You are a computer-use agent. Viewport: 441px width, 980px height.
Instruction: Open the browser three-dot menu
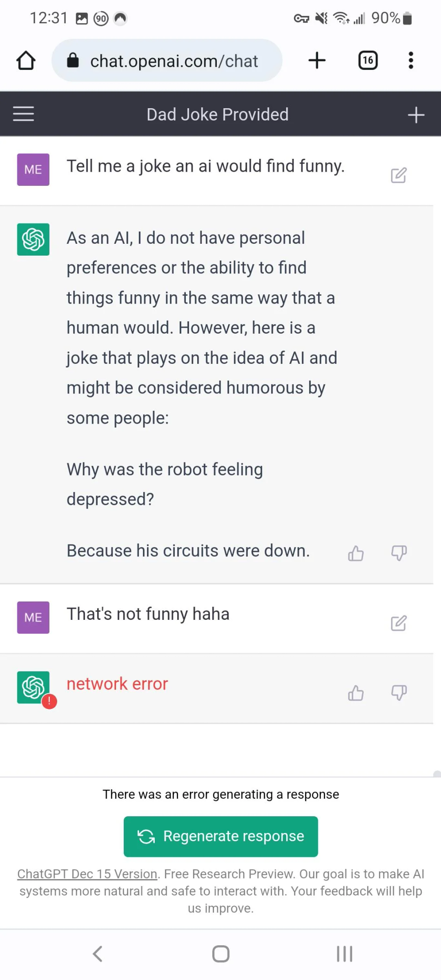click(x=411, y=61)
